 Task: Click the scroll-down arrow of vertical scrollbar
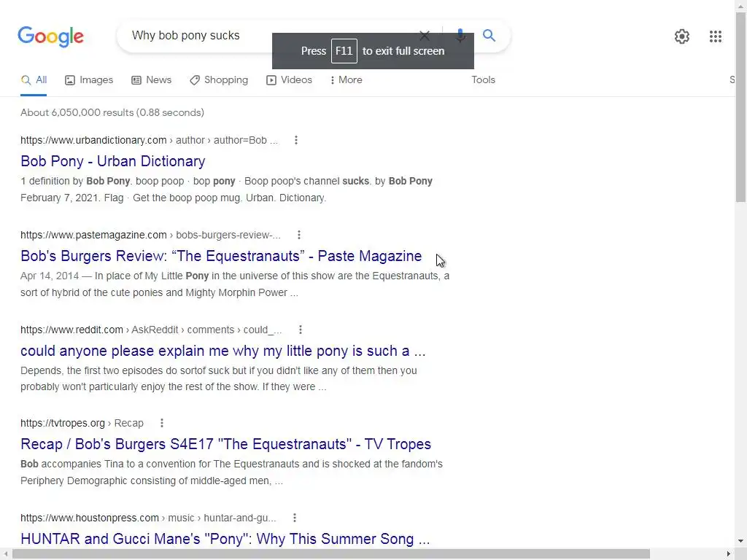tap(741, 541)
